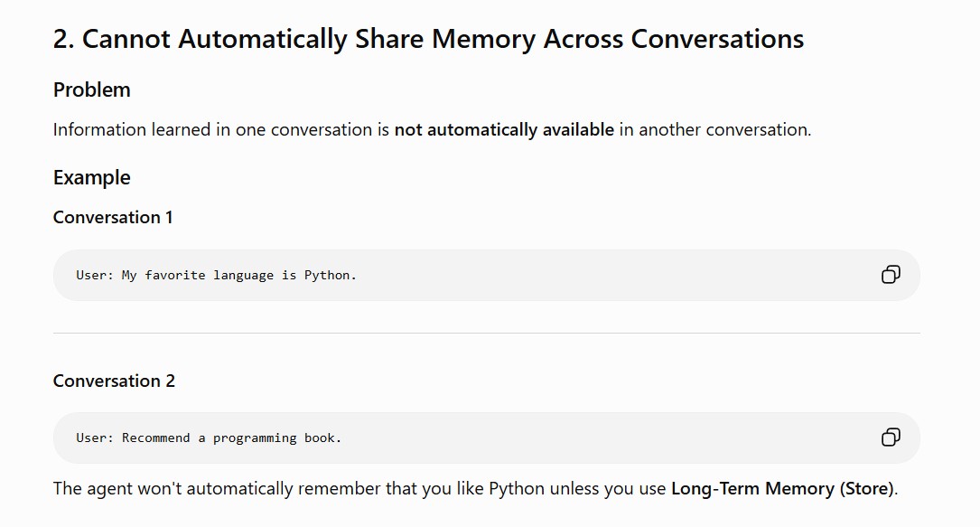This screenshot has height=527, width=980.
Task: Click the word 'Python' in the final sentence
Action: pyautogui.click(x=517, y=489)
